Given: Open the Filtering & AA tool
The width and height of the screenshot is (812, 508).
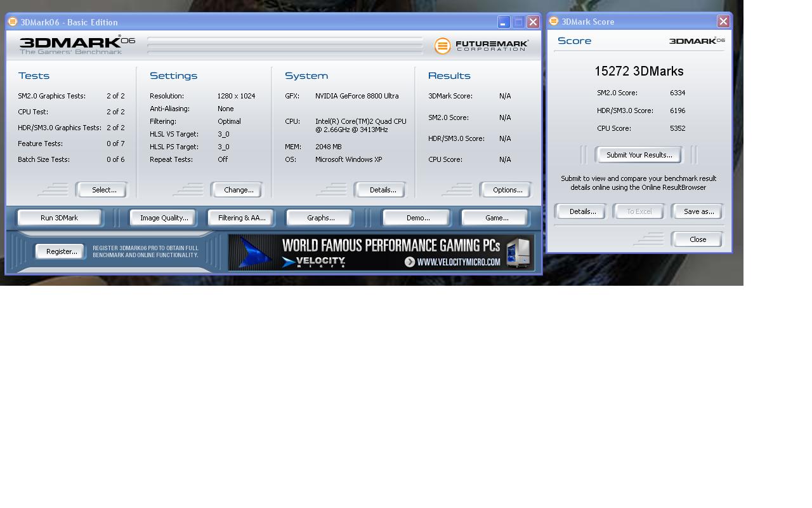Looking at the screenshot, I should (x=242, y=218).
